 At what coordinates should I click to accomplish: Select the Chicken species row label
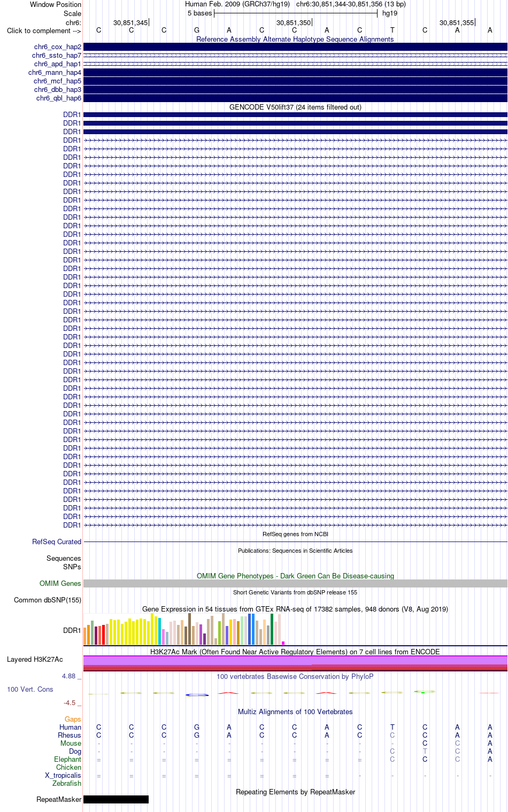68,767
